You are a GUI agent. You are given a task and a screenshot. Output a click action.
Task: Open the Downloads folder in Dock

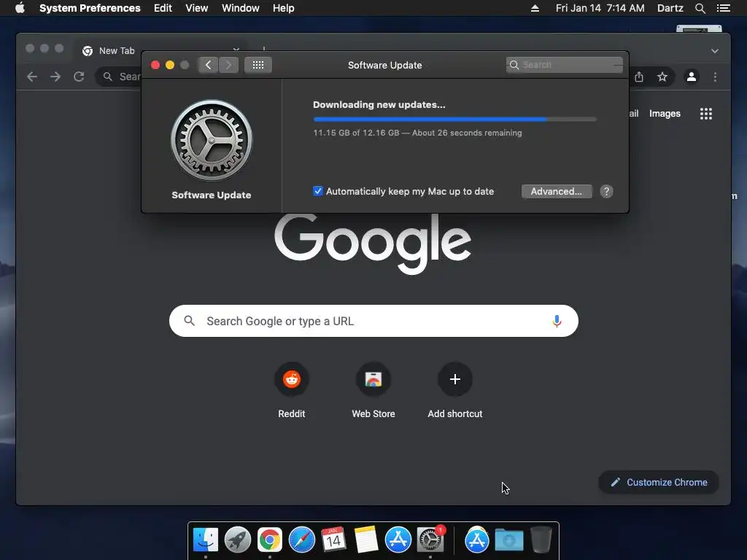tap(508, 540)
